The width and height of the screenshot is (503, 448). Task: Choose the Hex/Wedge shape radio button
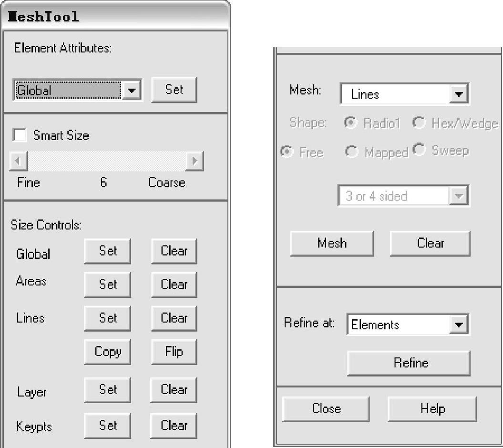[419, 122]
